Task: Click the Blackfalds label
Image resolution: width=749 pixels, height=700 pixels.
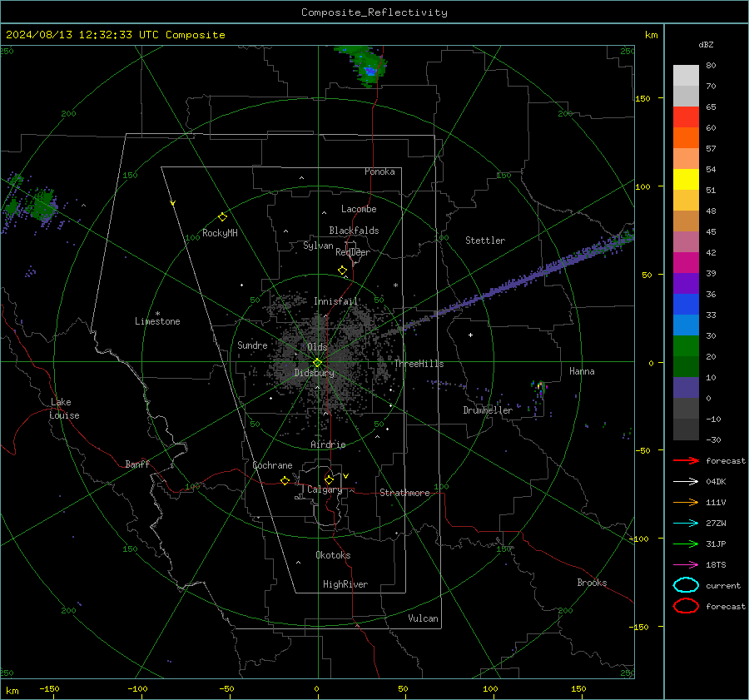Action: pos(354,231)
